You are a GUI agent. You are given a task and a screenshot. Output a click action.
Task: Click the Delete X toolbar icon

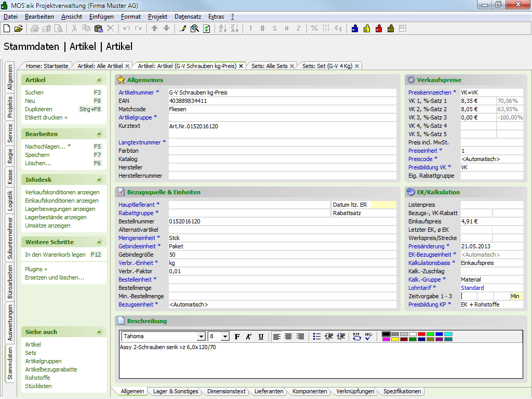110,29
